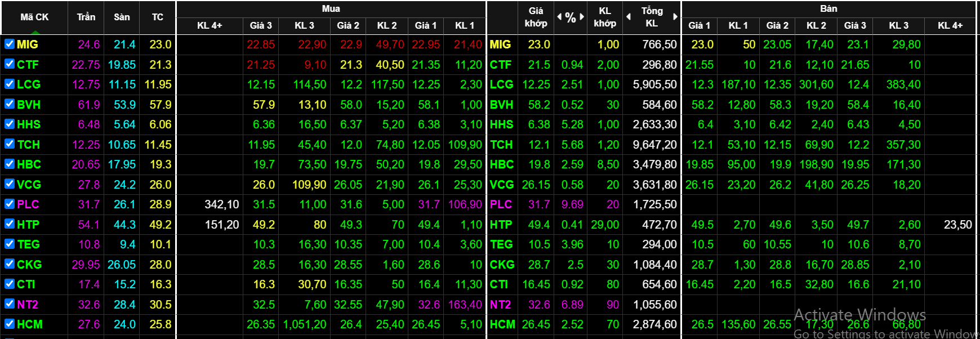Deselect the TCH checkbox

[x=10, y=144]
